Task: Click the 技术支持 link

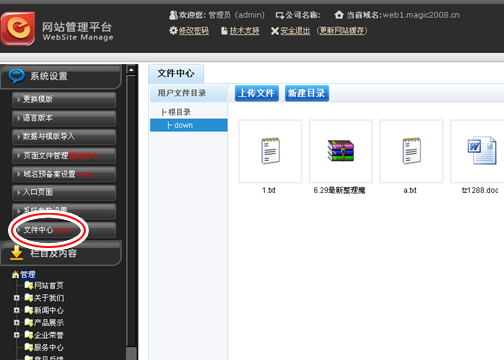Action: [244, 31]
